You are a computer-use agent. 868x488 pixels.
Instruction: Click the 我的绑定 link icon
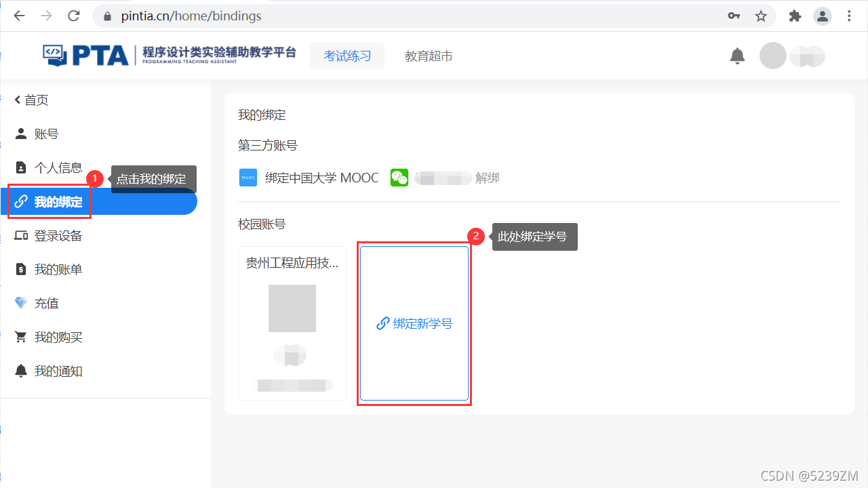(20, 201)
